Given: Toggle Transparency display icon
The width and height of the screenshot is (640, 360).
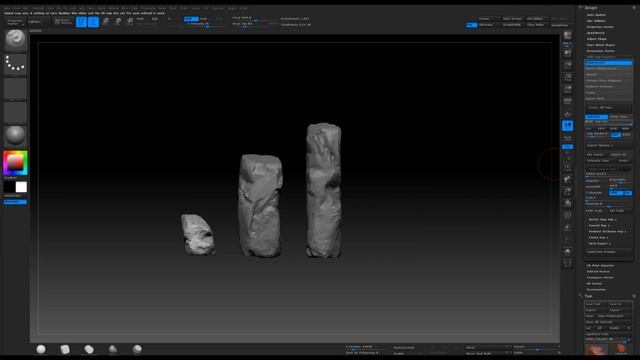Looking at the screenshot, I should 567,227.
